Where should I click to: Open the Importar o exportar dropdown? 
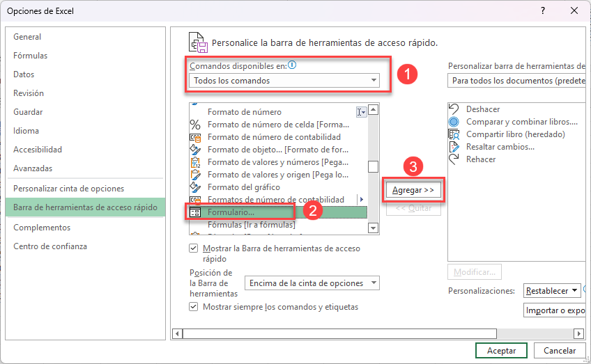(555, 310)
